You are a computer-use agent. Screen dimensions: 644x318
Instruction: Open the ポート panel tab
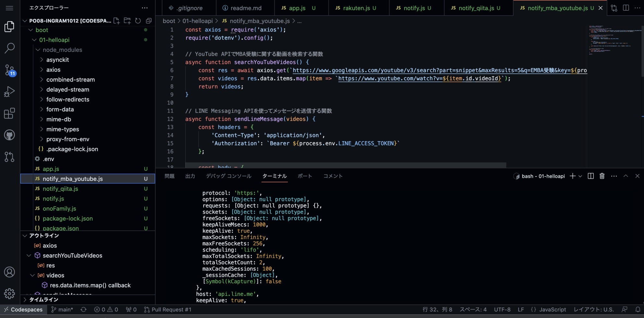pyautogui.click(x=305, y=176)
